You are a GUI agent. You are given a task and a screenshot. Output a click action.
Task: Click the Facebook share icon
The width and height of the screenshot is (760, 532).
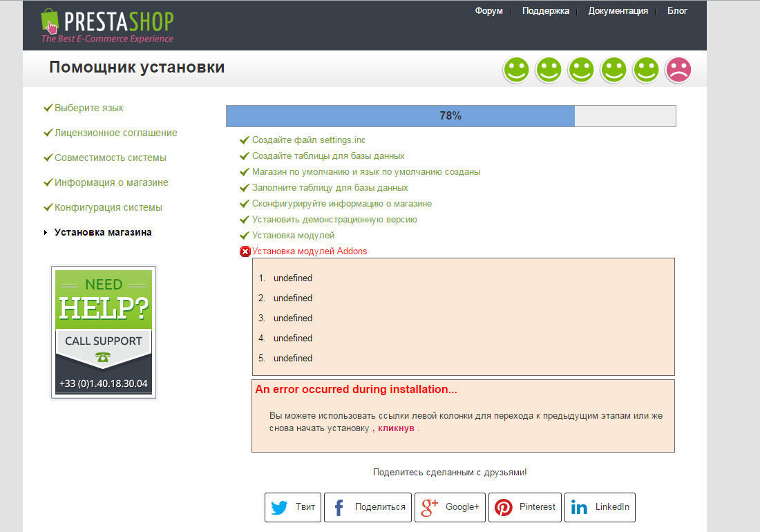(x=339, y=507)
